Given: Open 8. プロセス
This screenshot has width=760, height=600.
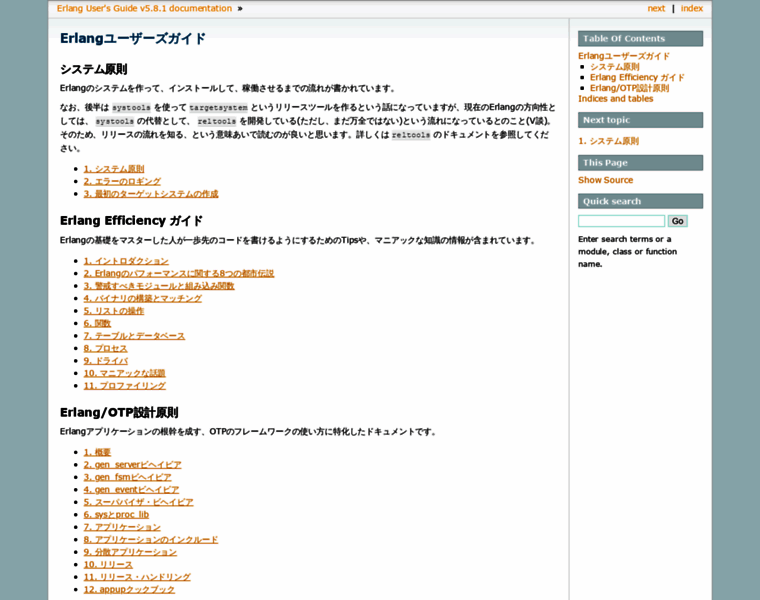Looking at the screenshot, I should click(106, 348).
